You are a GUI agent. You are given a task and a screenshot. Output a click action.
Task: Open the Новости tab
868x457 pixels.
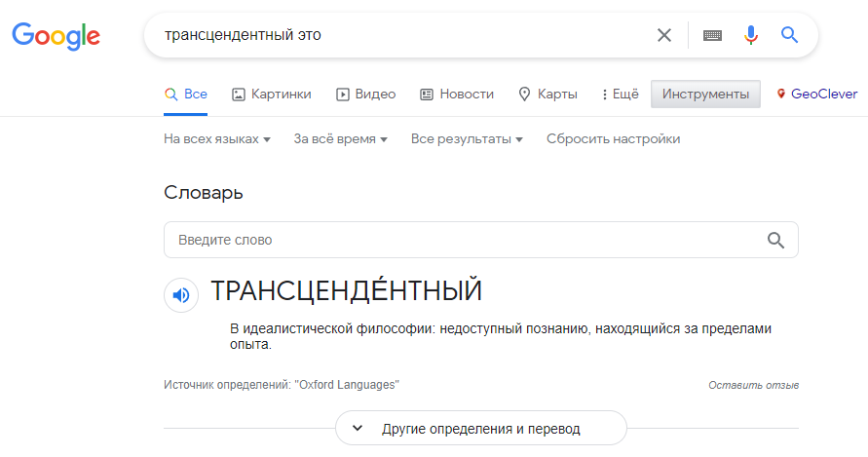point(457,95)
